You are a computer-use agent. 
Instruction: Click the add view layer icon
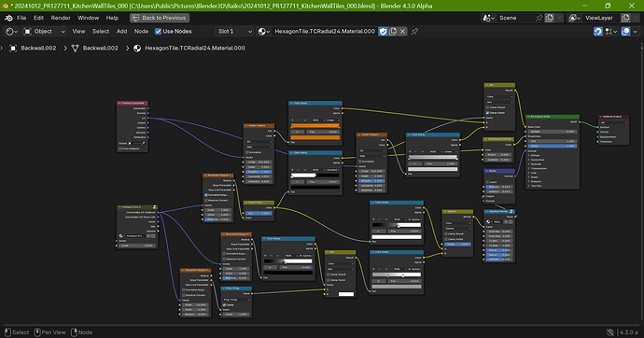pyautogui.click(x=625, y=18)
